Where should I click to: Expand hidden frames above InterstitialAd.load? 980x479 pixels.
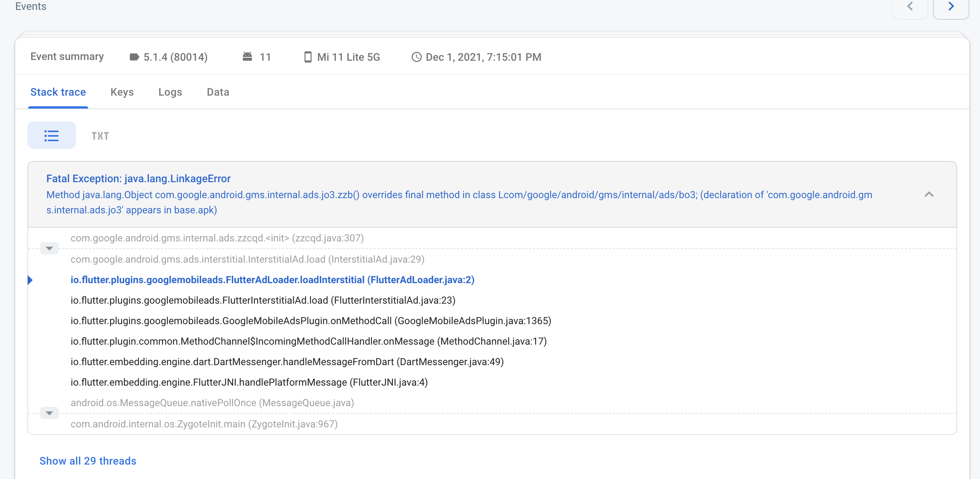click(x=49, y=249)
